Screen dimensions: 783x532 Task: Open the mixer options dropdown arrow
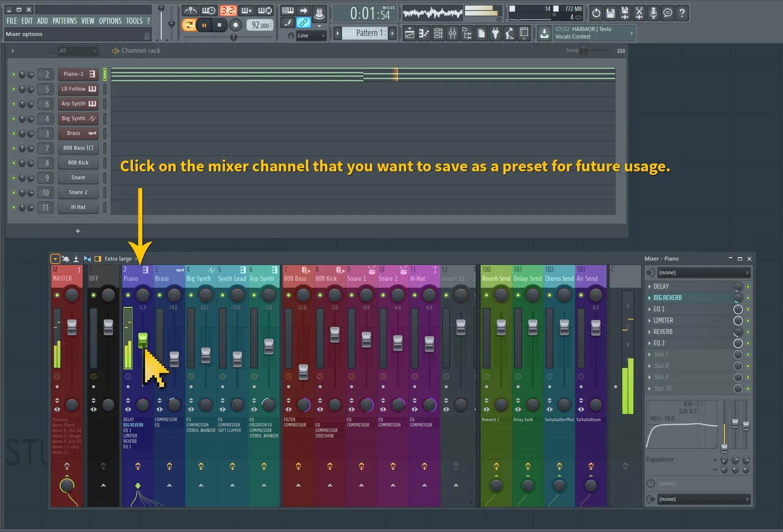tap(55, 259)
